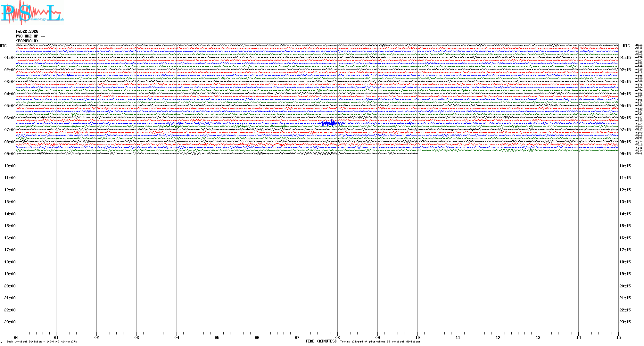Click the PSL seismology lab logo
Viewport: 644px width, 346px height.
[32, 13]
